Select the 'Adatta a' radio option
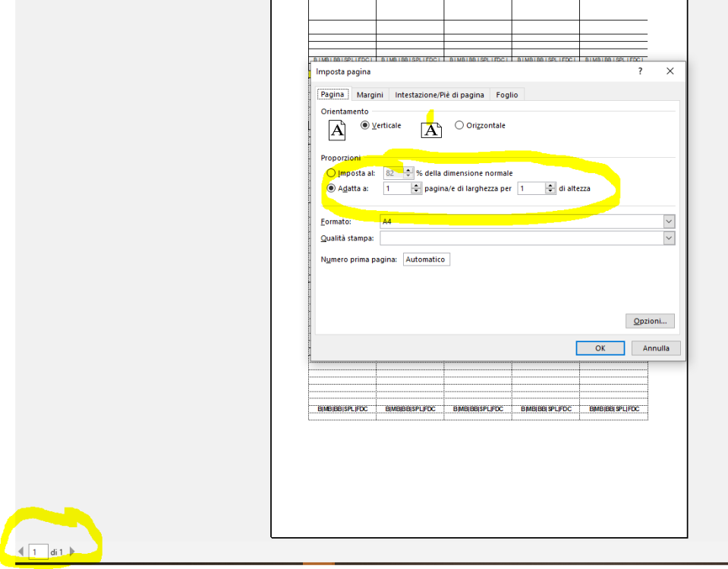Viewport: 728px width, 569px height. click(x=331, y=188)
